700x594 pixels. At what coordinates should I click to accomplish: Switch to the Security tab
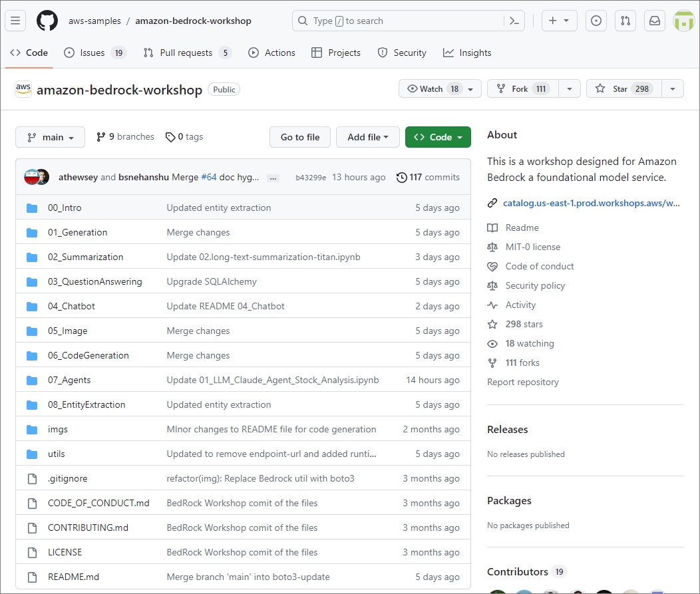(x=402, y=53)
